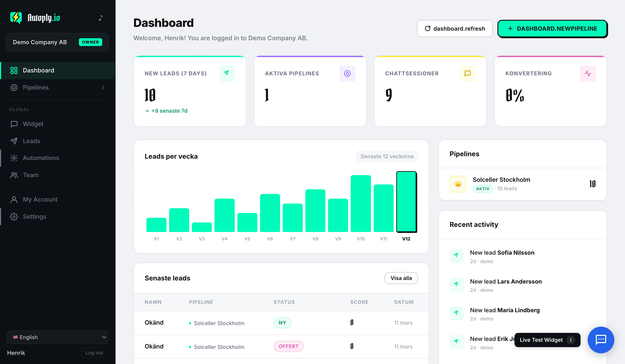625x364 pixels.
Task: Open Settings via the gear icon
Action: (14, 216)
